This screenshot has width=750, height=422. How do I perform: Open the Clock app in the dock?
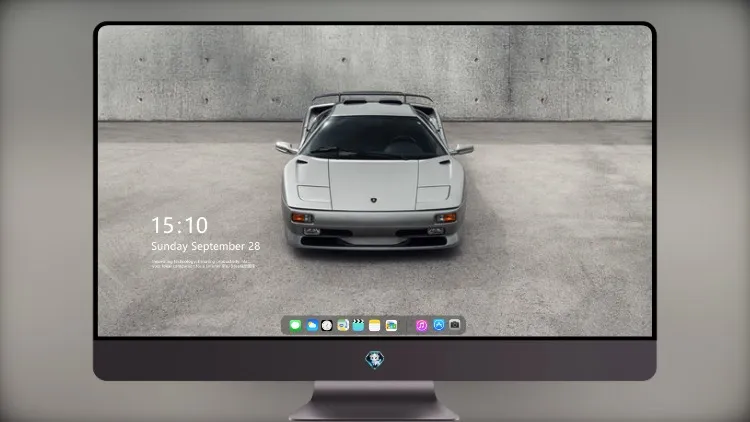pos(327,325)
